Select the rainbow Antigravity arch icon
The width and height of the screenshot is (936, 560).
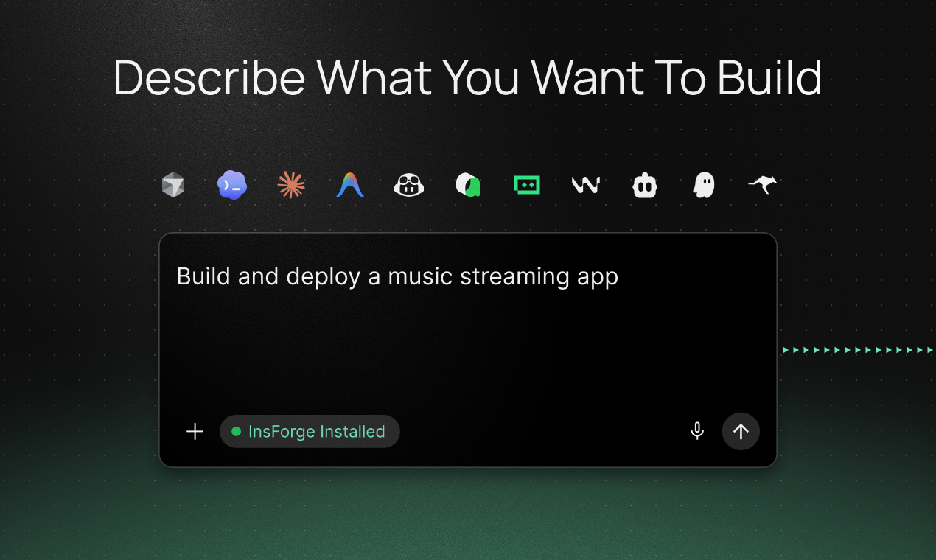coord(350,185)
